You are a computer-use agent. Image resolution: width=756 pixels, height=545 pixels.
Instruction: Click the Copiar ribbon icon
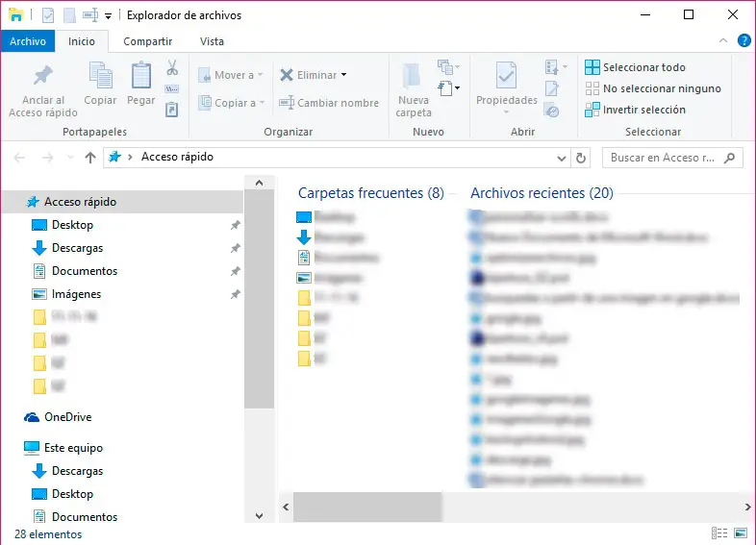tap(100, 75)
